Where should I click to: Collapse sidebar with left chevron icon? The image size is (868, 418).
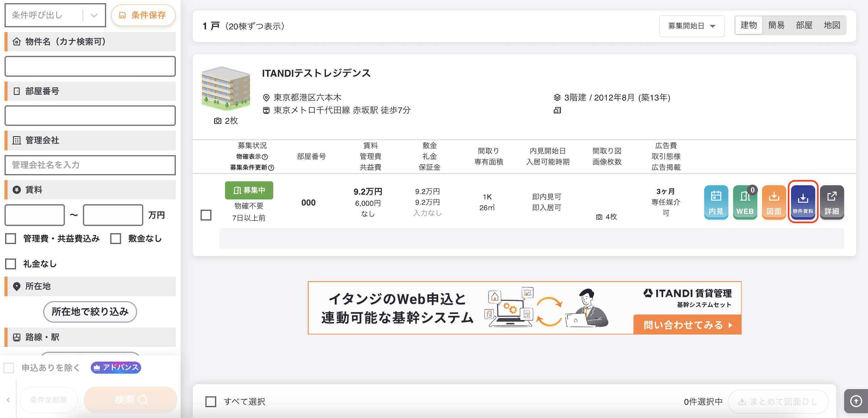[x=8, y=400]
